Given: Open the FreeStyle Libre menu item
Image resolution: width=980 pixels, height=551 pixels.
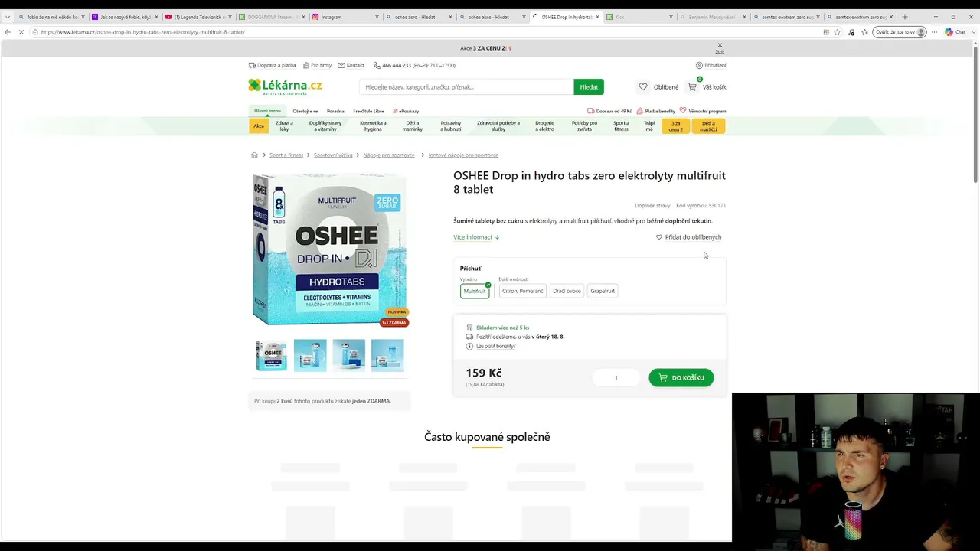Looking at the screenshot, I should click(x=368, y=111).
